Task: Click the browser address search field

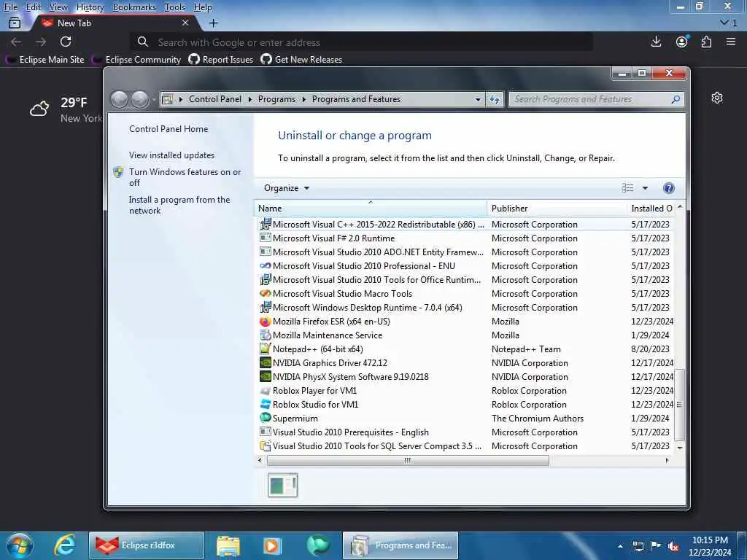Action: 362,42
